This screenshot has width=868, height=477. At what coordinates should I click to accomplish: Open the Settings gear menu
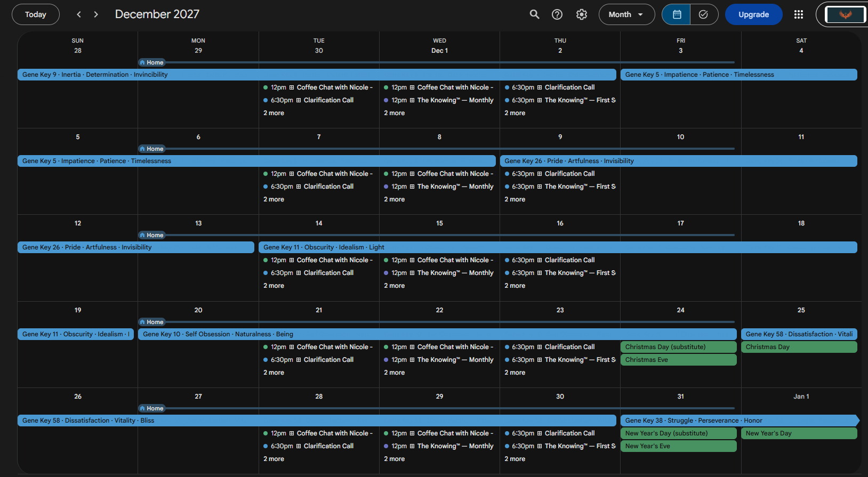coord(582,14)
